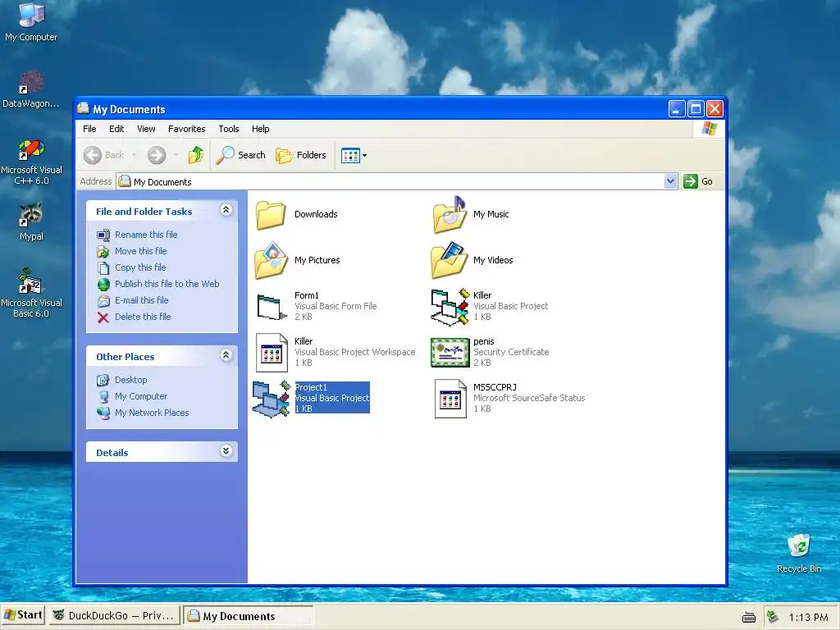The width and height of the screenshot is (840, 630).
Task: Open the Back history dropdown arrow
Action: pos(134,155)
